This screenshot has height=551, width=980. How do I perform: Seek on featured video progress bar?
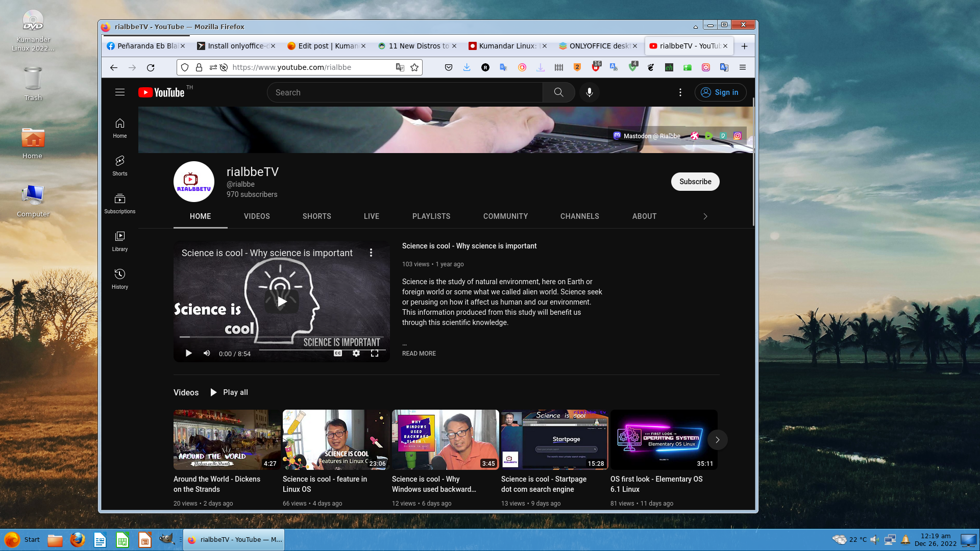pos(282,337)
